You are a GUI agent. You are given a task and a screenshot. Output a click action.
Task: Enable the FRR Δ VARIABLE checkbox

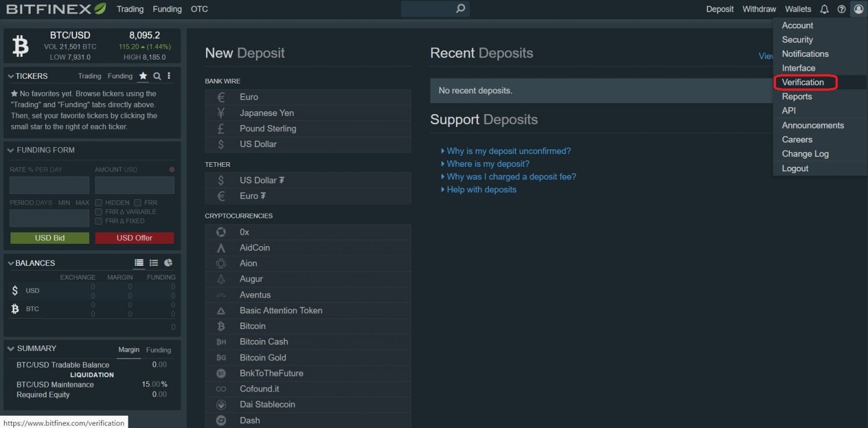(x=99, y=212)
